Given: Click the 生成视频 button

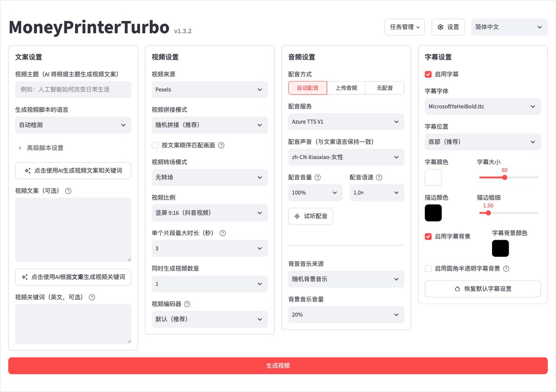Looking at the screenshot, I should click(278, 366).
